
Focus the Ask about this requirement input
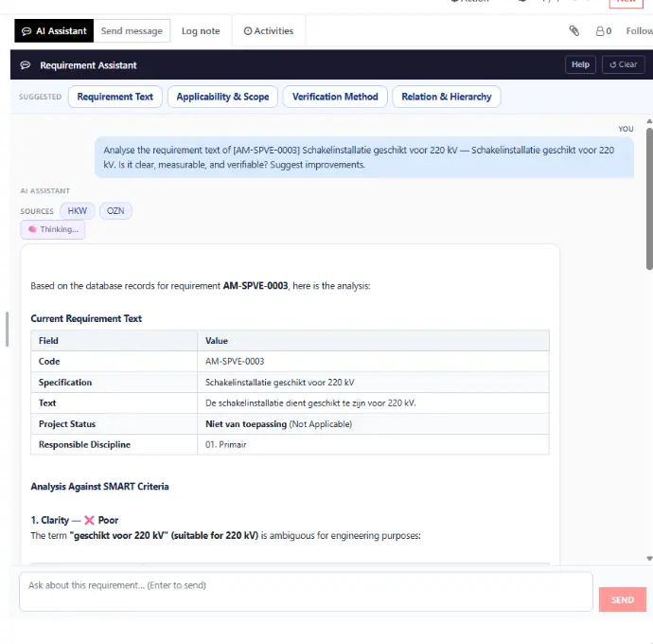[x=305, y=592]
